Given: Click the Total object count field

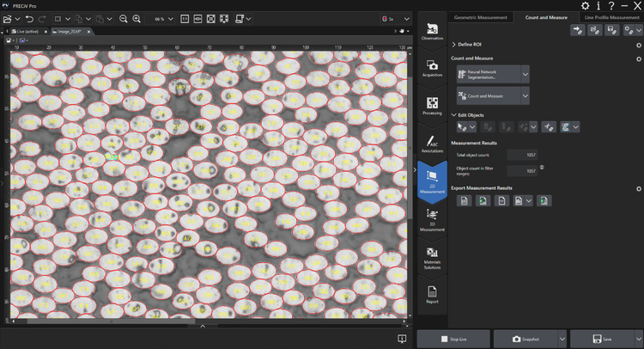Looking at the screenshot, I should [x=521, y=155].
